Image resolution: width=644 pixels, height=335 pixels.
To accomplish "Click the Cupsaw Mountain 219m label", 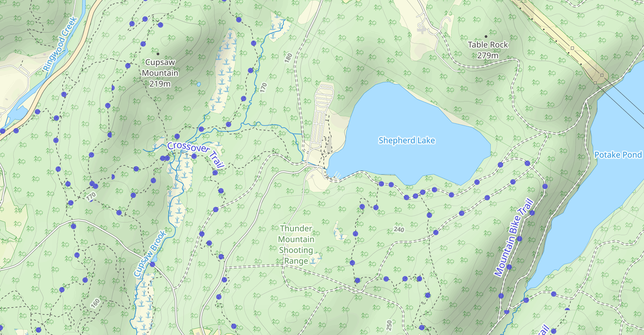I will coord(160,73).
